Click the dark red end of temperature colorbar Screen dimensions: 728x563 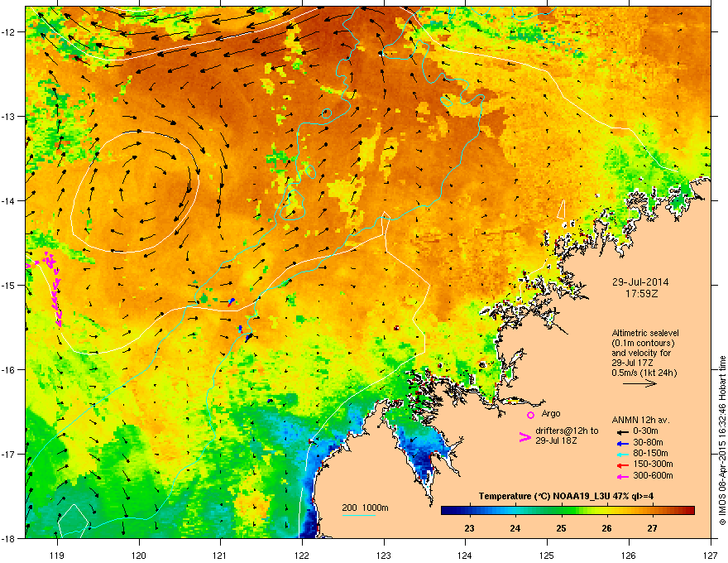point(689,511)
